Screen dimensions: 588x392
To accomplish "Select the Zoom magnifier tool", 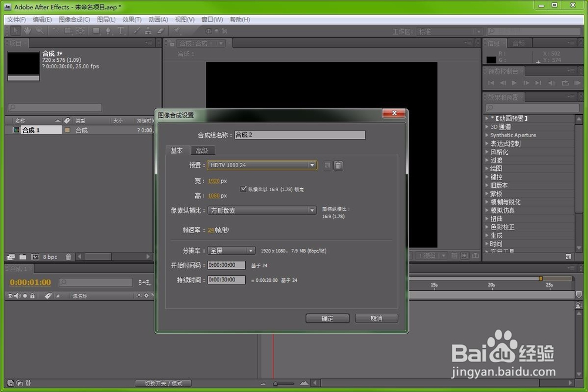I will pyautogui.click(x=40, y=31).
